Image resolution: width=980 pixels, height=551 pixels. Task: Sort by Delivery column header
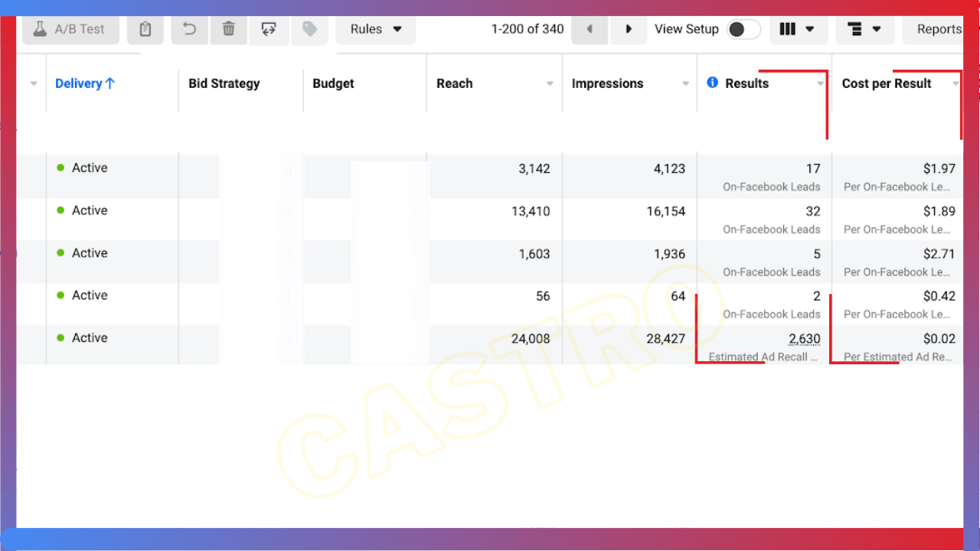(84, 83)
